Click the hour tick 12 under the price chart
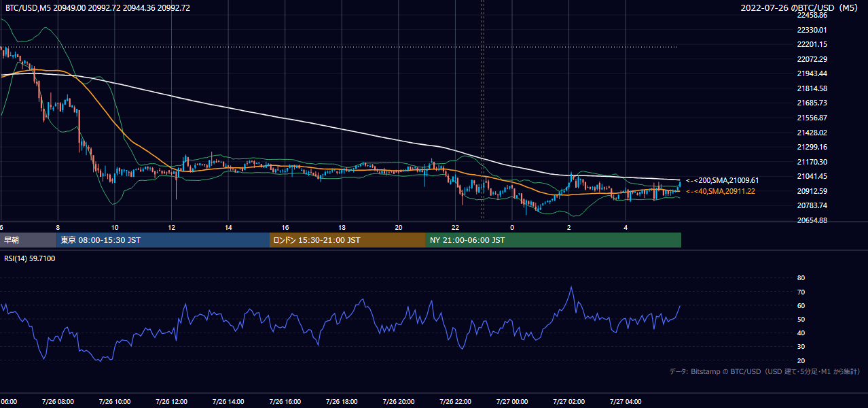 pyautogui.click(x=172, y=227)
